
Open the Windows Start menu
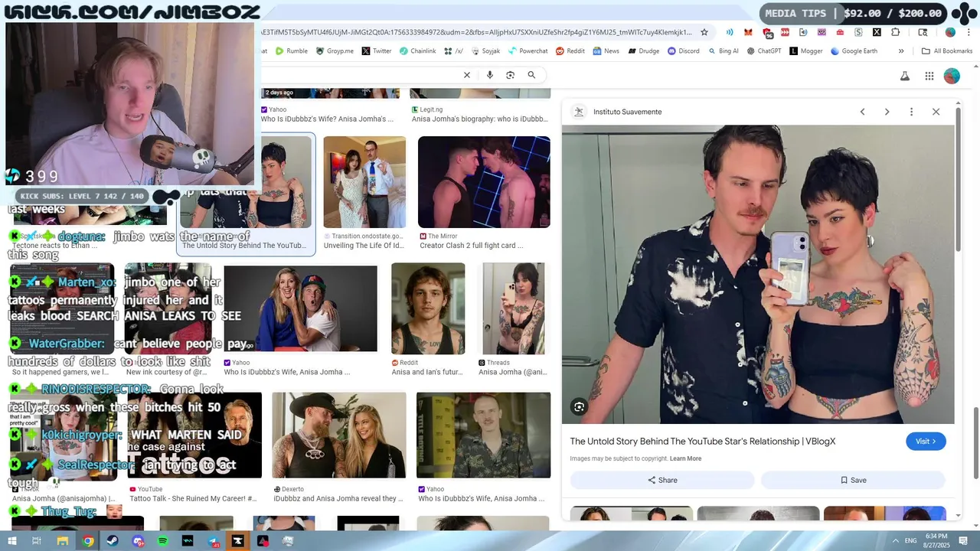[x=13, y=541]
